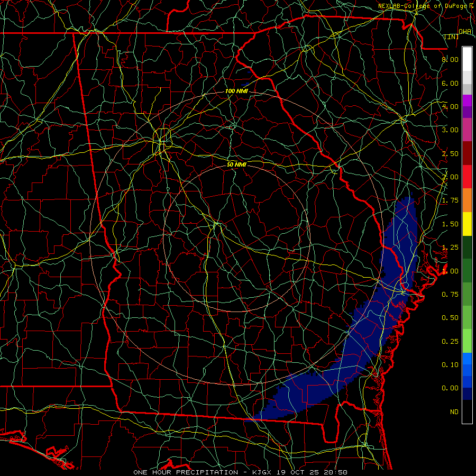This screenshot has height=476, width=476.
Task: Click the ND legend label
Action: (x=454, y=412)
